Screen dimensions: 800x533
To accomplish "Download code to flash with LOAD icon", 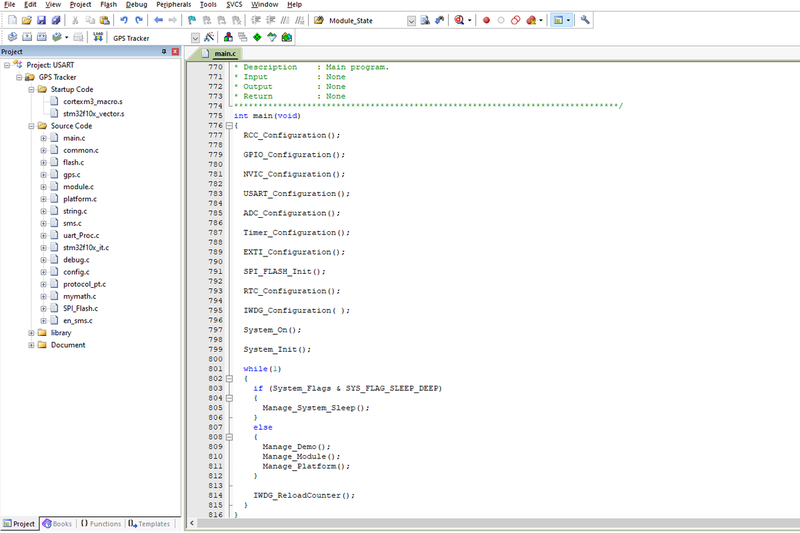I will (98, 37).
